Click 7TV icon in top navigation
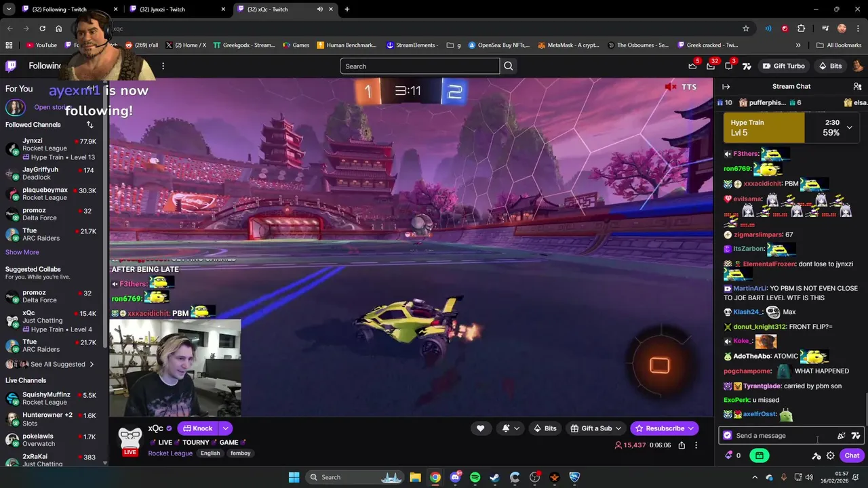 747,66
